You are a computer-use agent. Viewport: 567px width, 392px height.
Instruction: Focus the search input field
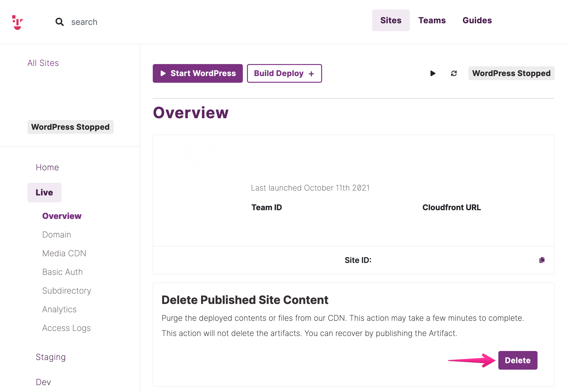84,22
